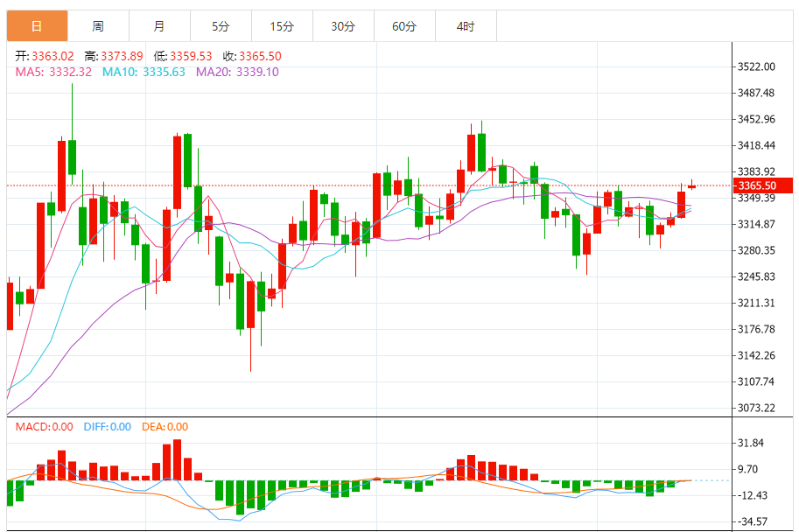Image resolution: width=799 pixels, height=532 pixels.
Task: Click the high price value 3373.89
Action: coord(122,56)
